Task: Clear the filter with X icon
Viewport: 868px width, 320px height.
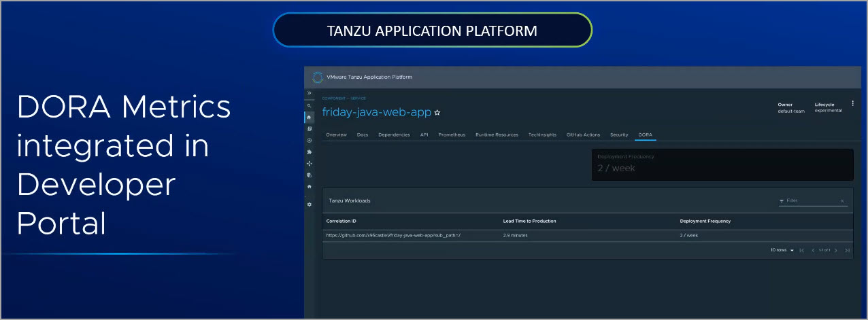Action: pyautogui.click(x=842, y=201)
